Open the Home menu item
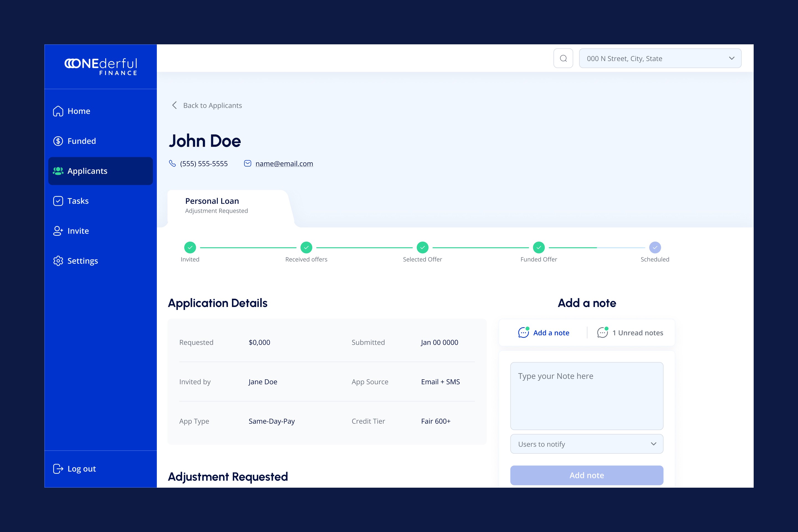Image resolution: width=798 pixels, height=532 pixels. tap(79, 111)
